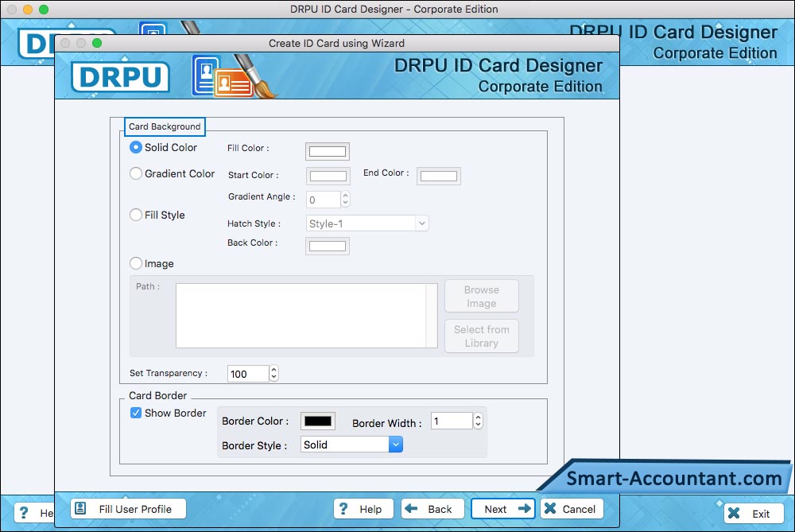This screenshot has width=795, height=532.
Task: Click the main window question mark icon
Action: (24, 513)
